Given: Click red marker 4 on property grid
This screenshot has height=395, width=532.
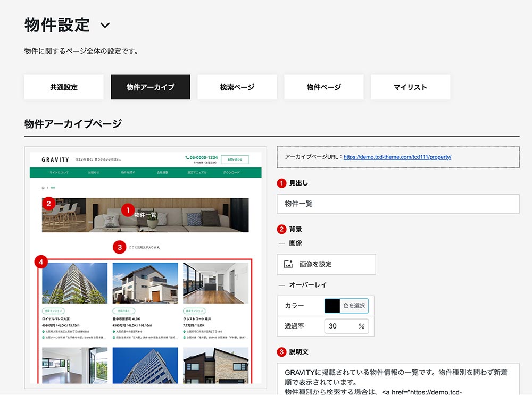Looking at the screenshot, I should tap(40, 262).
